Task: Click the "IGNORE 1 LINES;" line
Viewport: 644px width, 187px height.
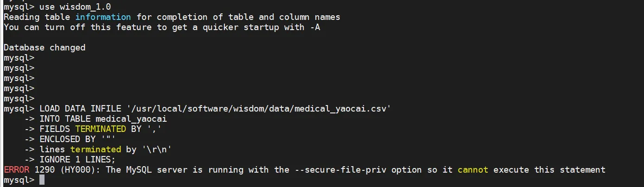Action: tap(78, 160)
